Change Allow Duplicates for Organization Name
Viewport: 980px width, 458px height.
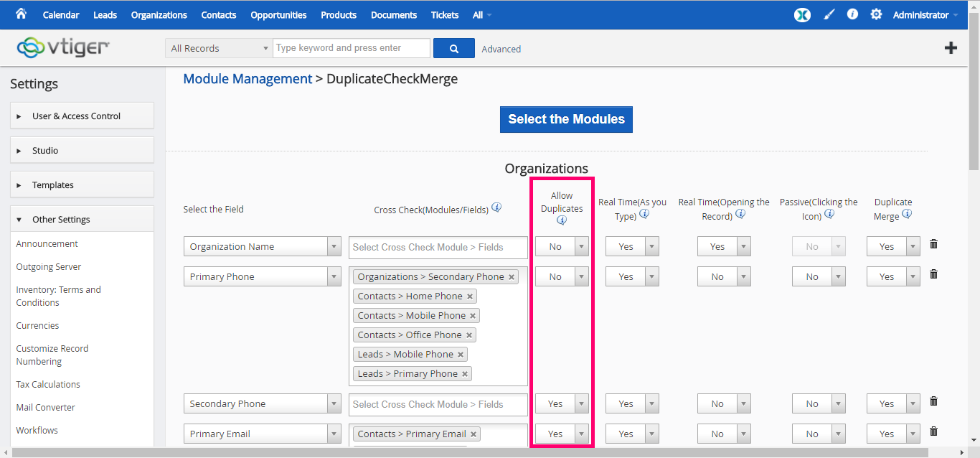(562, 246)
